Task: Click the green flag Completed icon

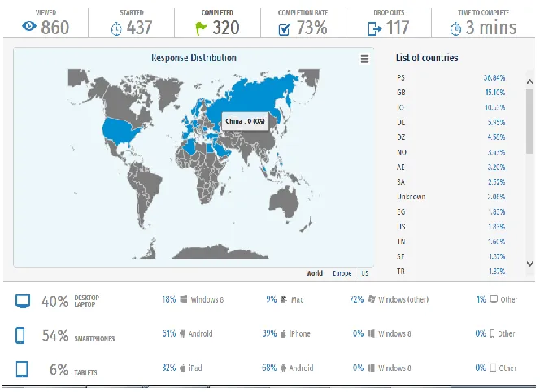Action: click(200, 28)
